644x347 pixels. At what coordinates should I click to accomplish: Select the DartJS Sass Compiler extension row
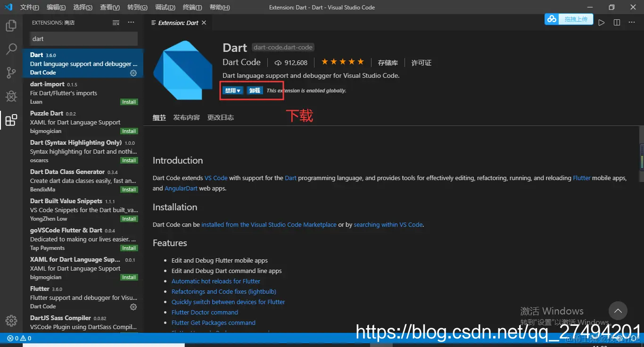point(83,322)
